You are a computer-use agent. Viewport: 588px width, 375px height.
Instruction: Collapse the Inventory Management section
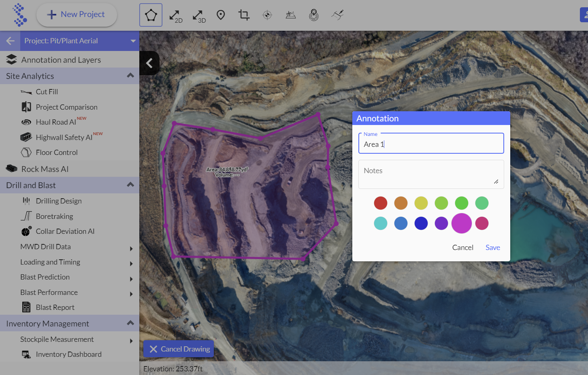(x=130, y=323)
